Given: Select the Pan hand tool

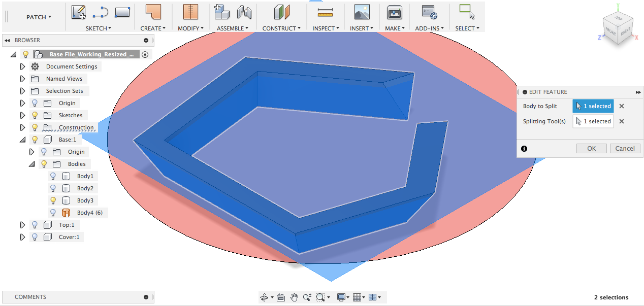Looking at the screenshot, I should (294, 297).
